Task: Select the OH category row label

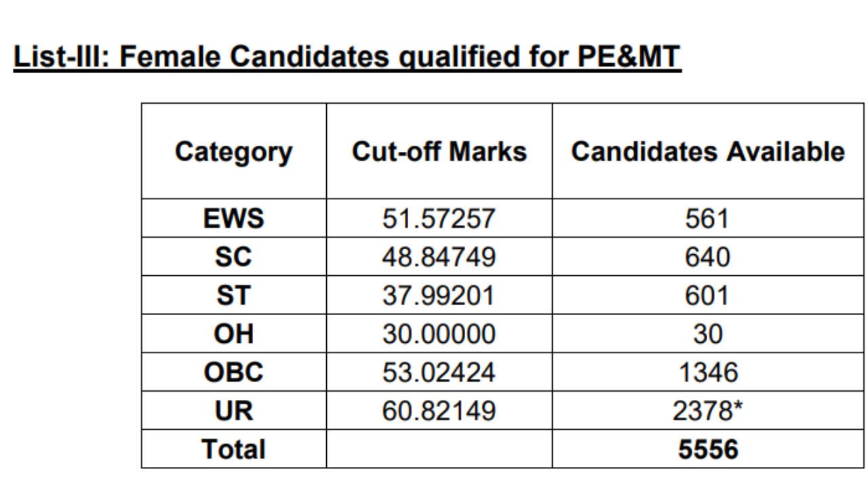Action: tap(233, 334)
